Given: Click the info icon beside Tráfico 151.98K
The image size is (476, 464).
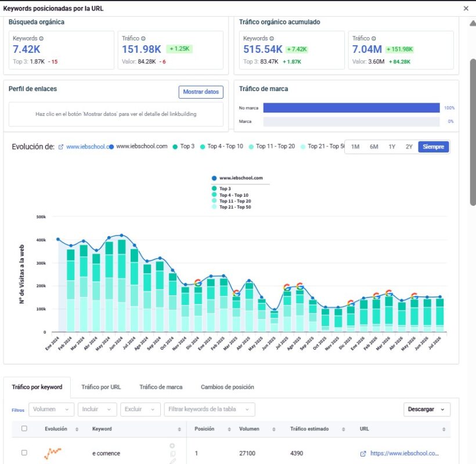Looking at the screenshot, I should 143,38.
